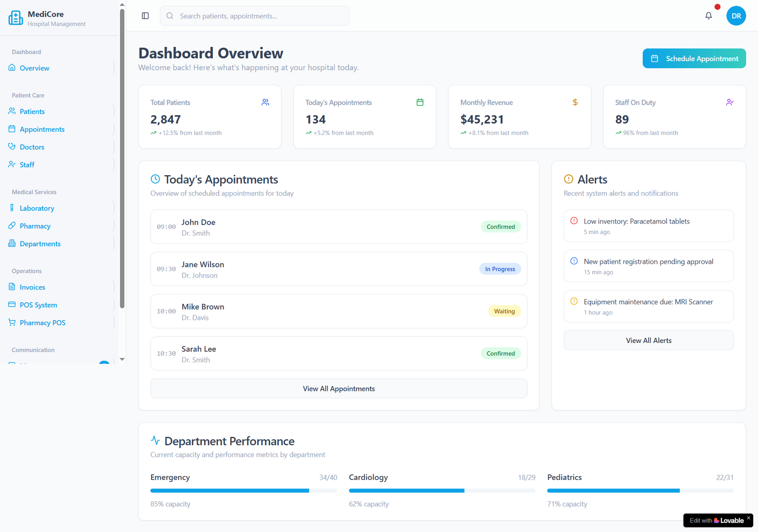Open the DR user avatar

click(736, 16)
